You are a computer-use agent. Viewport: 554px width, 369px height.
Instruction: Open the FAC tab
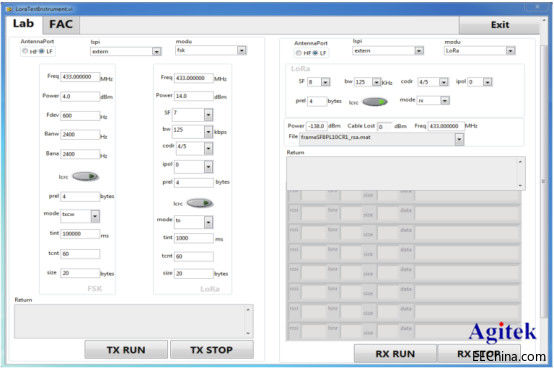click(61, 24)
